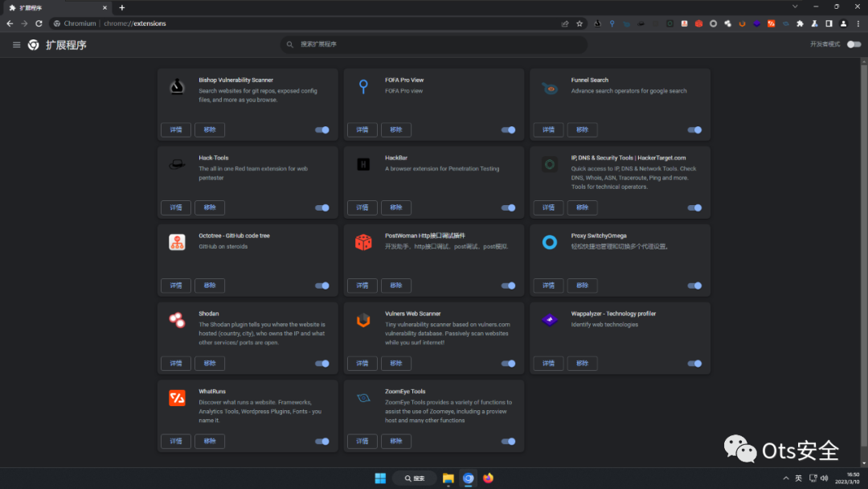Remove the ZoomEye Tools extension
This screenshot has height=489, width=868.
tap(395, 442)
